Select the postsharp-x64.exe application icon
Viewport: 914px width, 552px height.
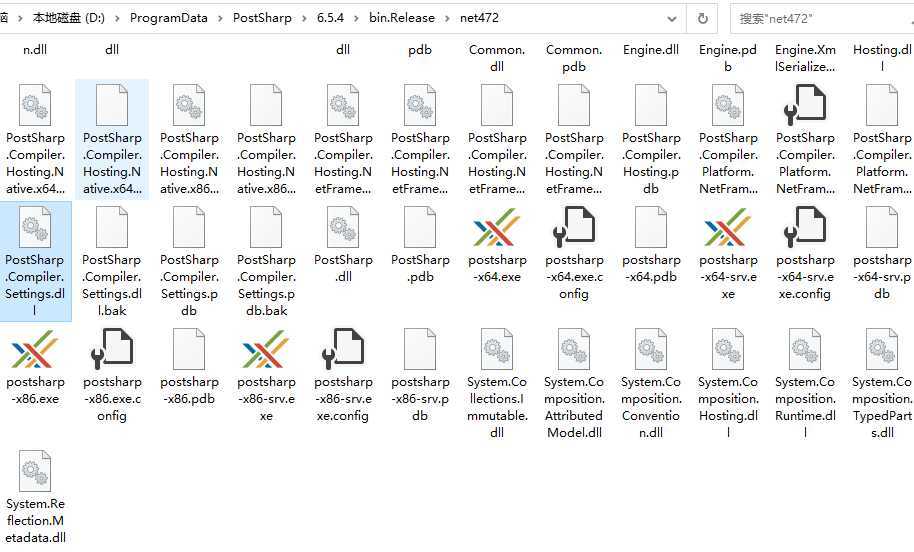[497, 227]
